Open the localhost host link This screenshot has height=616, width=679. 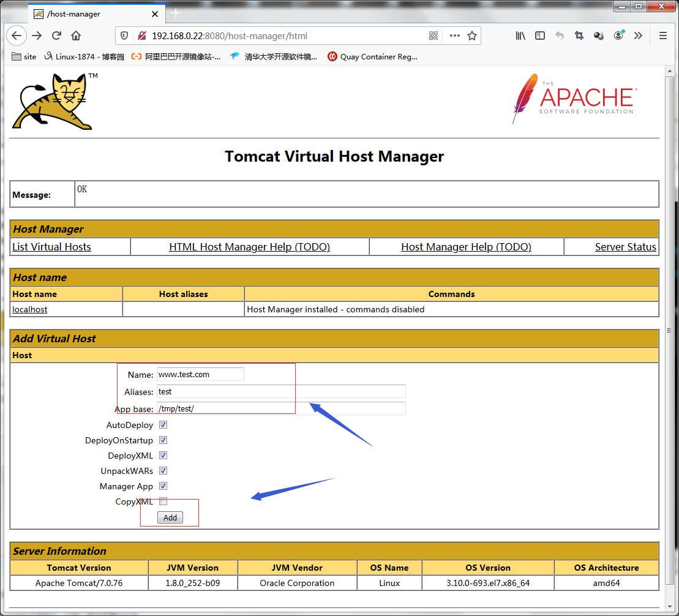(29, 309)
